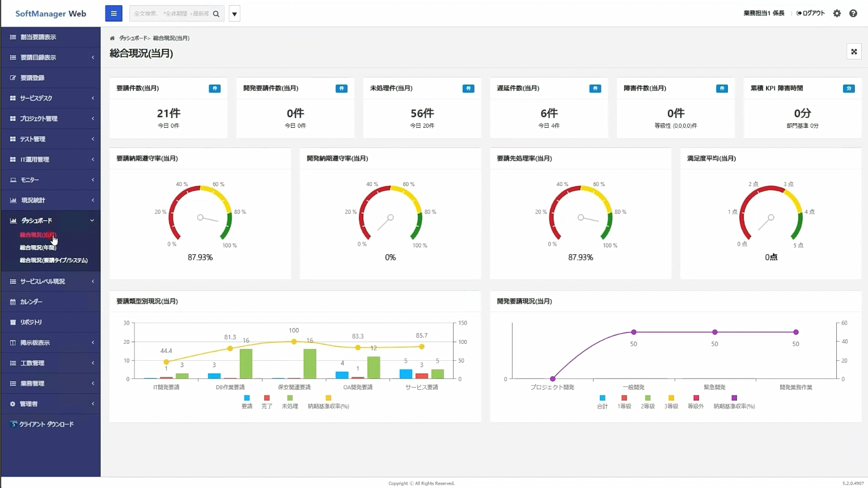This screenshot has width=868, height=488.
Task: Click the badge icon on 要請件数(当月) card
Action: 214,89
